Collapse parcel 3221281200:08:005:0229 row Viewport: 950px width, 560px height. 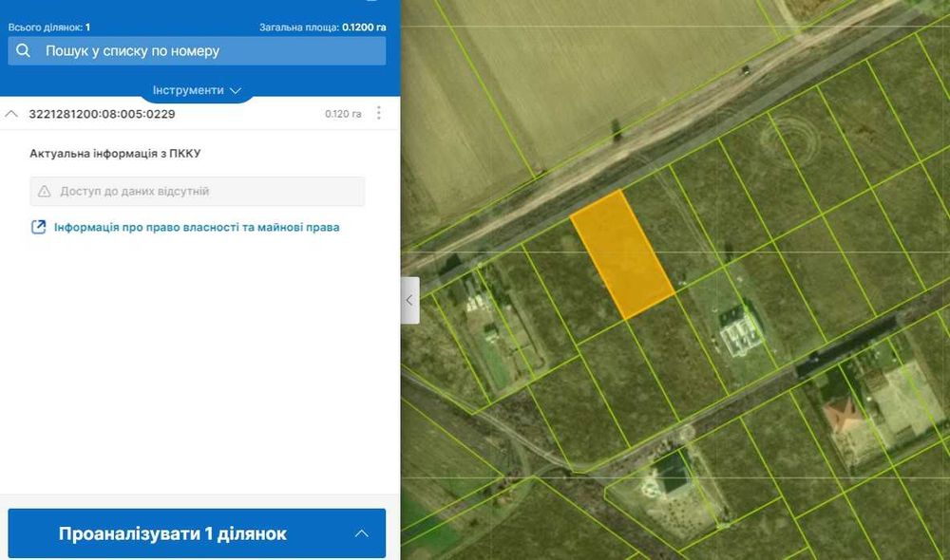pyautogui.click(x=11, y=114)
